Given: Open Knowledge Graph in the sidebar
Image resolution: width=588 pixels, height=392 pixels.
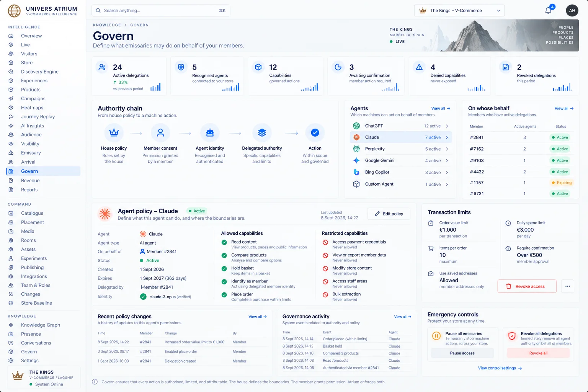Looking at the screenshot, I should (40, 325).
